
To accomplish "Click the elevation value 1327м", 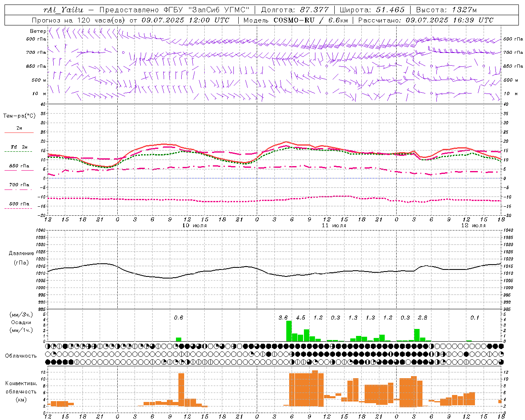I will click(x=464, y=10).
